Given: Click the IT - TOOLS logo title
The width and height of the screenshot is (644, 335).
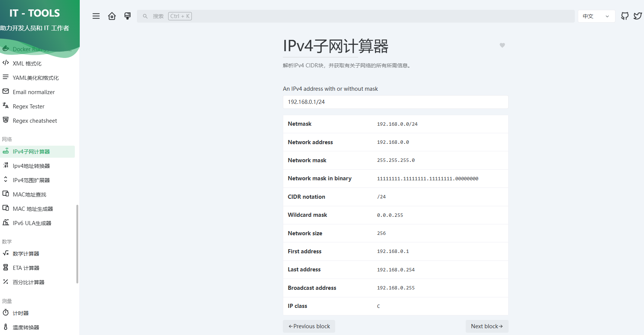Looking at the screenshot, I should coord(35,13).
